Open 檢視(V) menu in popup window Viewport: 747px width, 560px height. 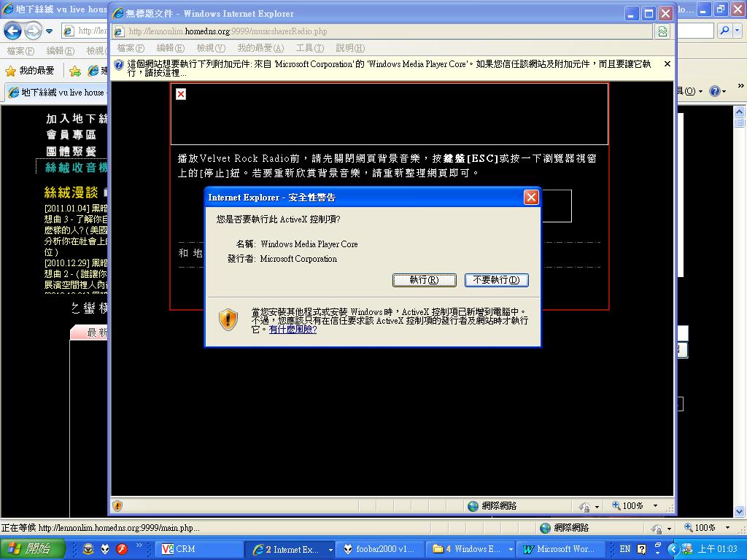tap(211, 48)
